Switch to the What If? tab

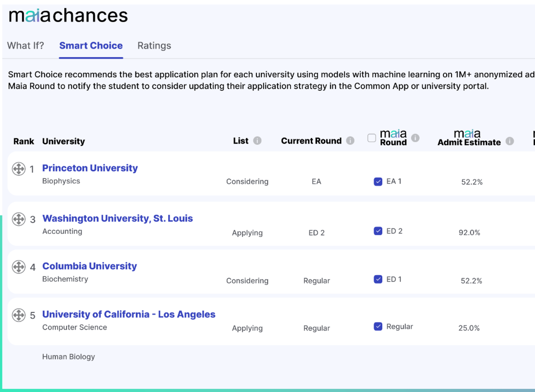click(x=26, y=46)
